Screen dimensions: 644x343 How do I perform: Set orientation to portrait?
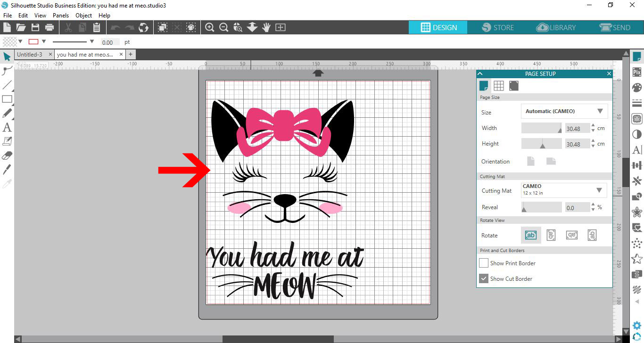(x=531, y=161)
